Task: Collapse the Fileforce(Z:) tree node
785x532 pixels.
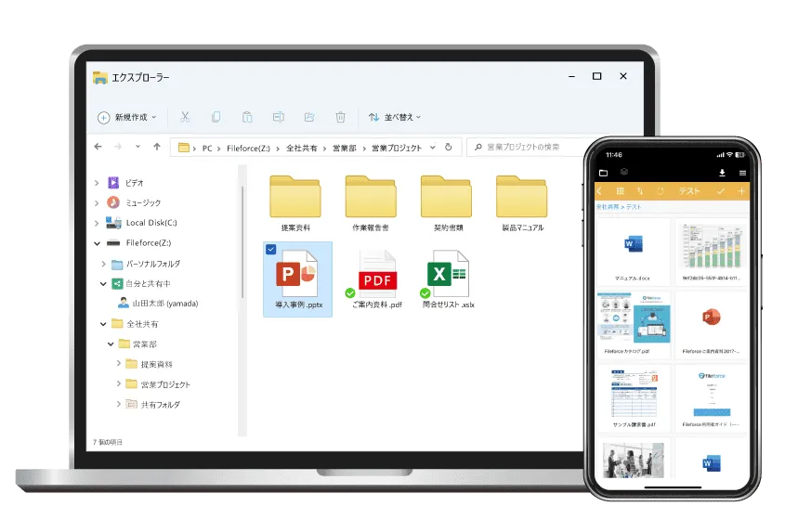Action: pyautogui.click(x=97, y=243)
